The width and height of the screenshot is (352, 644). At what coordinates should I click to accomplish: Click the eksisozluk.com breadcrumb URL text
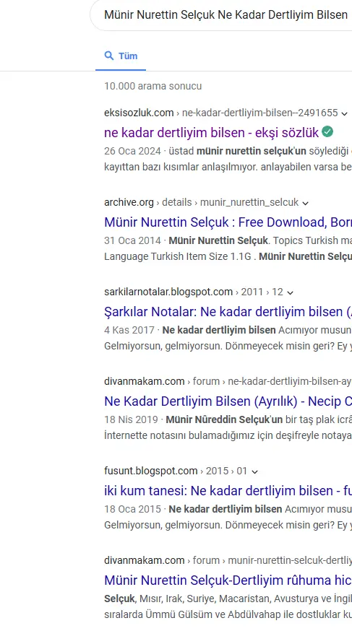click(x=221, y=113)
